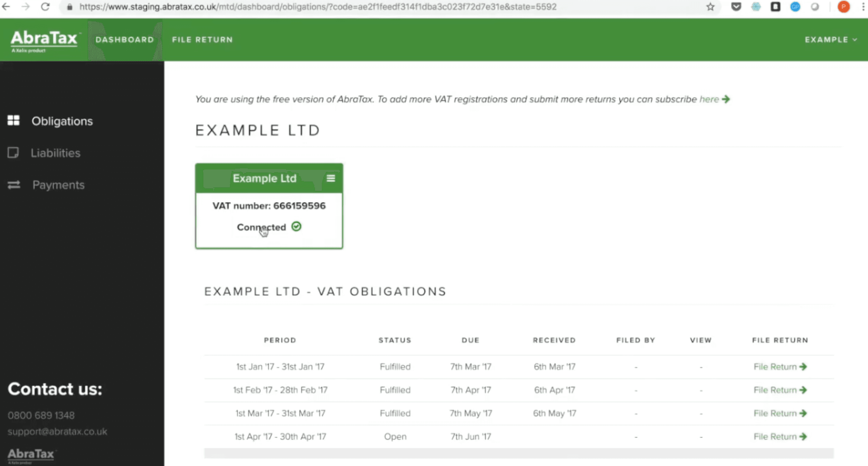File Return for 1st Apr '17 period
The width and height of the screenshot is (868, 466).
(x=780, y=437)
